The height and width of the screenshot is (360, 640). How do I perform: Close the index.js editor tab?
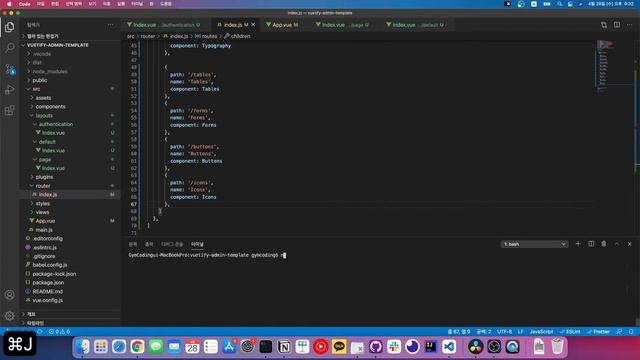(253, 25)
